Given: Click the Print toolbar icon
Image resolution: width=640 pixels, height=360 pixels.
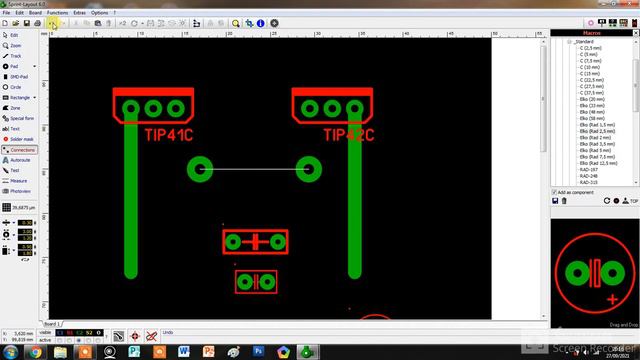Looking at the screenshot, I should click(x=37, y=23).
